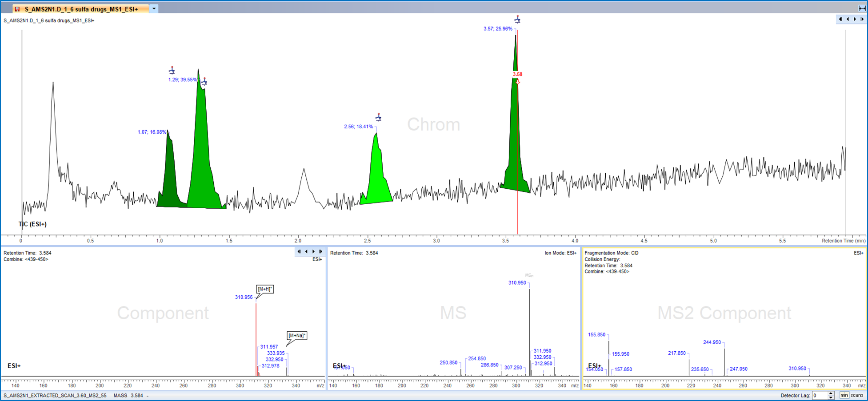This screenshot has width=868, height=401.
Task: Click the molecule icon above the 3.57 peak
Action: (517, 19)
